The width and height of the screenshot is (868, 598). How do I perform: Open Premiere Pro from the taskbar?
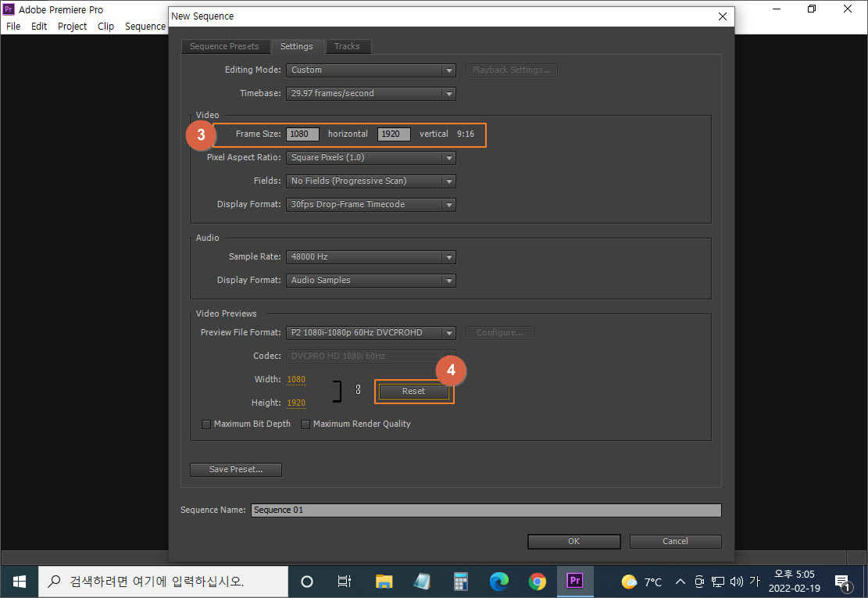tap(575, 581)
